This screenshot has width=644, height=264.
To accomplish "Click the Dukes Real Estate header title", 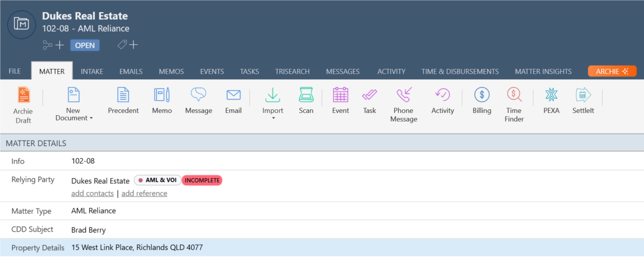I will pos(85,16).
